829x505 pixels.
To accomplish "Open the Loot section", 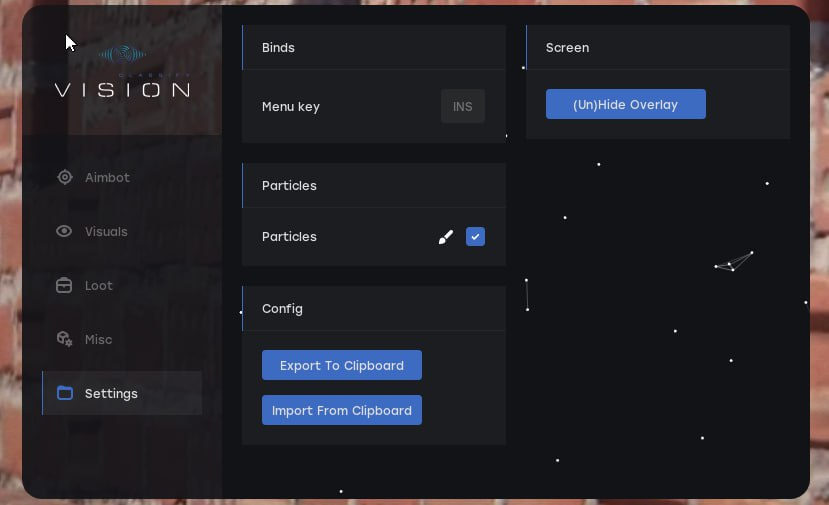I will click(x=122, y=286).
